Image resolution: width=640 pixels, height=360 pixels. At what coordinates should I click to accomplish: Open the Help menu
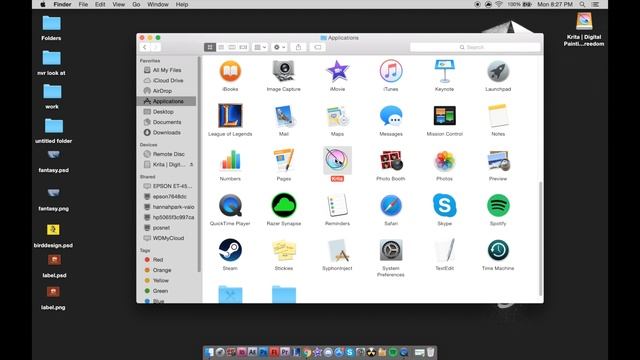point(182,4)
